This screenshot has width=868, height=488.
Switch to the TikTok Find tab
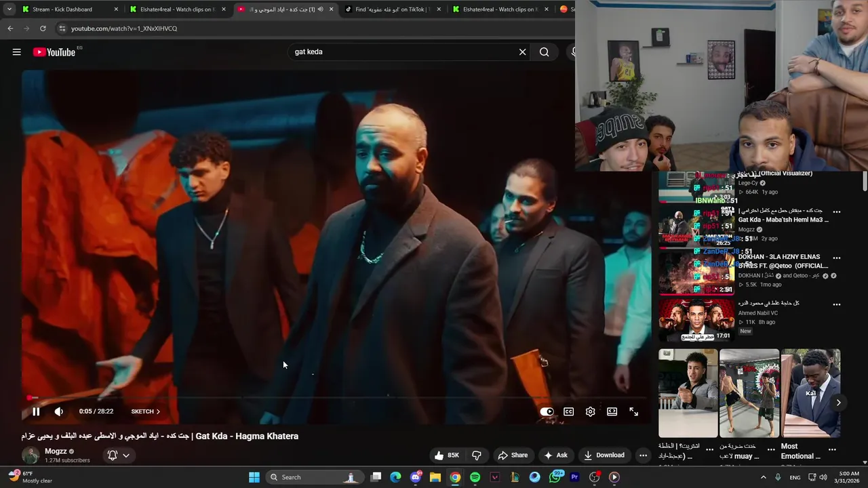pyautogui.click(x=392, y=9)
